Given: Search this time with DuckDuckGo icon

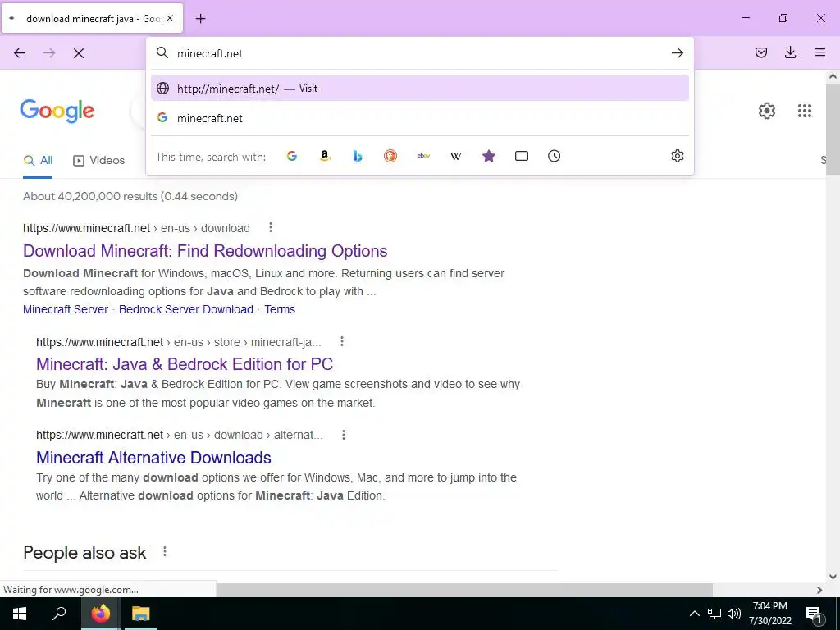Looking at the screenshot, I should coord(390,156).
